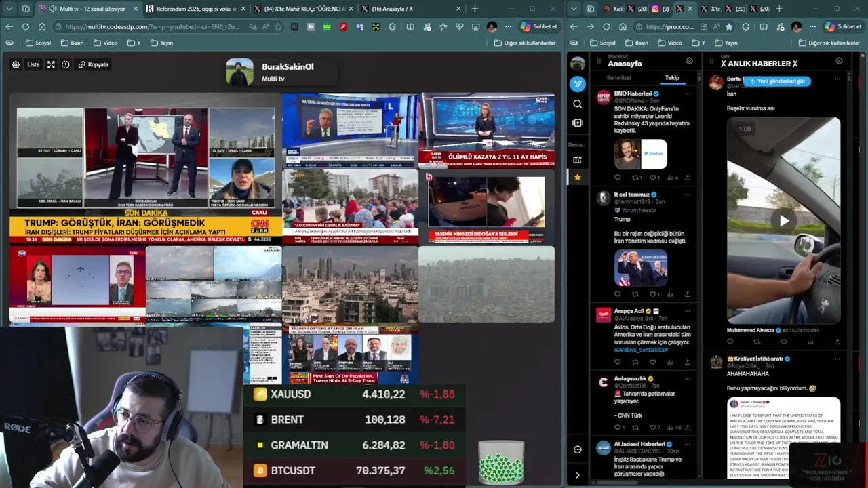The height and width of the screenshot is (488, 868).
Task: Open the AlArabiya_SonDakika hashtag link
Action: click(x=641, y=350)
